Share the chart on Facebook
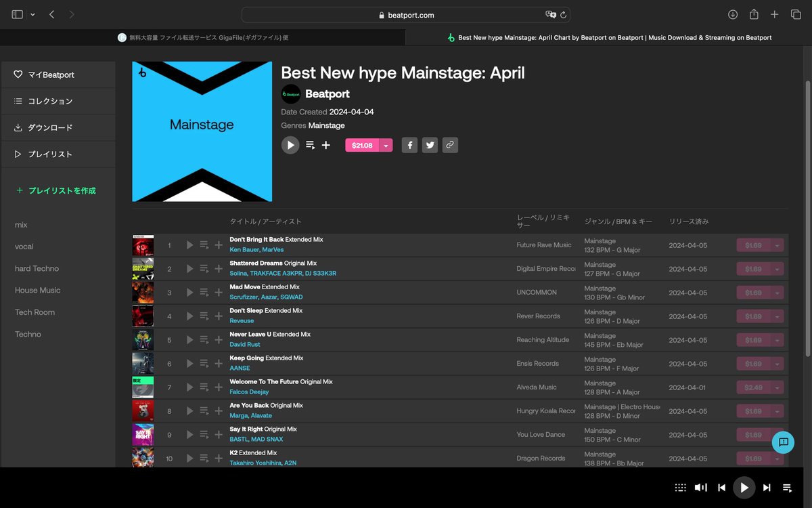 tap(409, 145)
